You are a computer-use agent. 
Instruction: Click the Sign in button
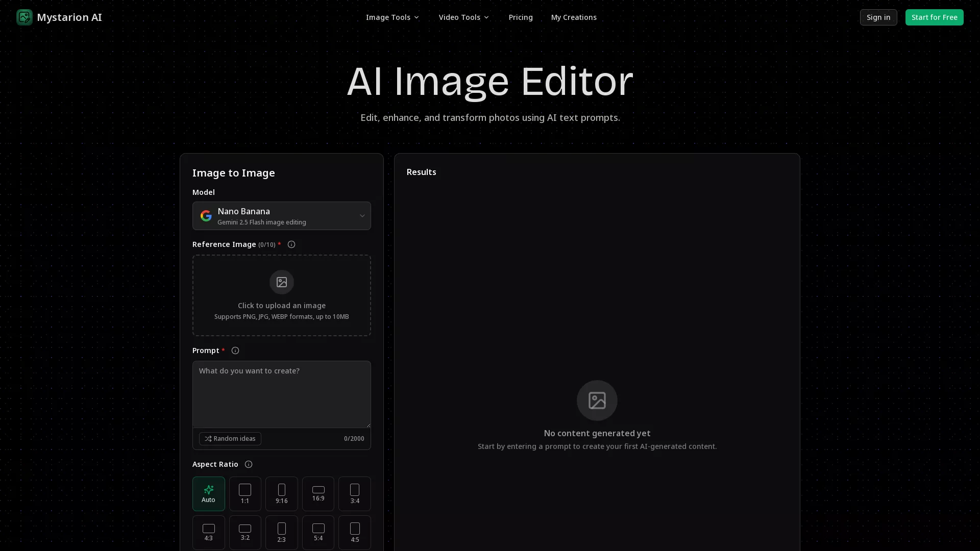[878, 17]
